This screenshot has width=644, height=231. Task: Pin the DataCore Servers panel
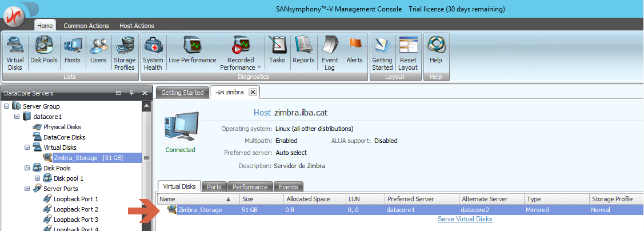click(132, 93)
